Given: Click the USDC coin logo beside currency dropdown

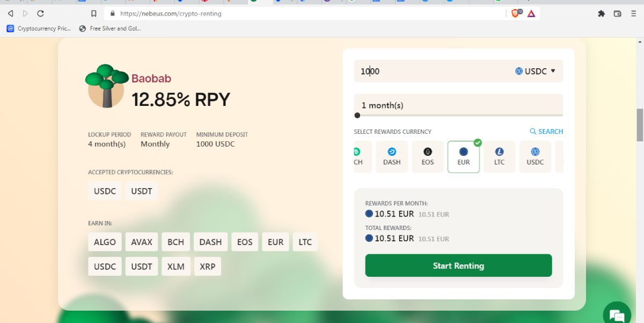Looking at the screenshot, I should pyautogui.click(x=519, y=71).
